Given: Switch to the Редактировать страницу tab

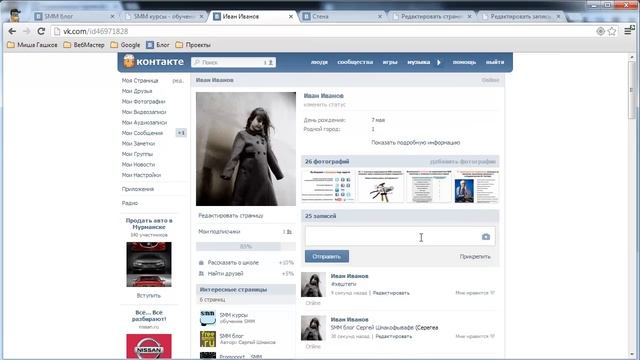Looking at the screenshot, I should 432,16.
